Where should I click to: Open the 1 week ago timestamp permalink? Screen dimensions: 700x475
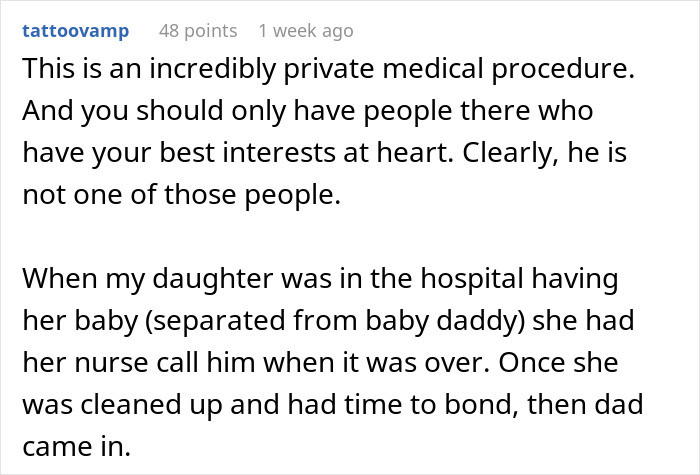[306, 31]
